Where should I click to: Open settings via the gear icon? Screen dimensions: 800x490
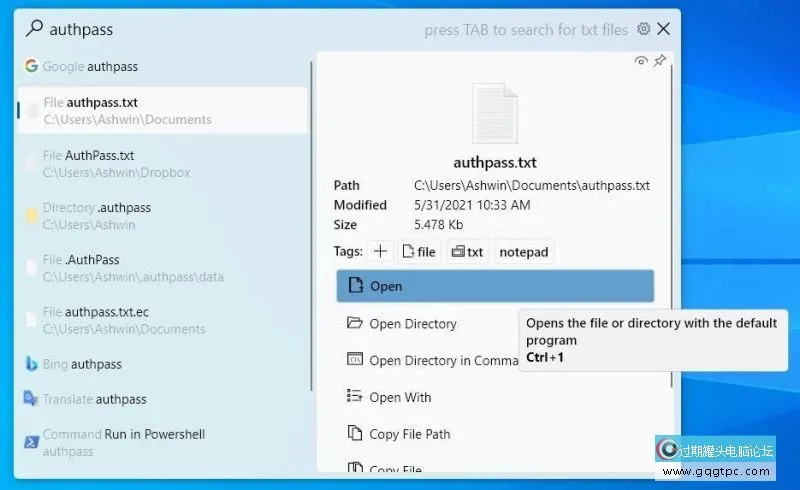644,29
